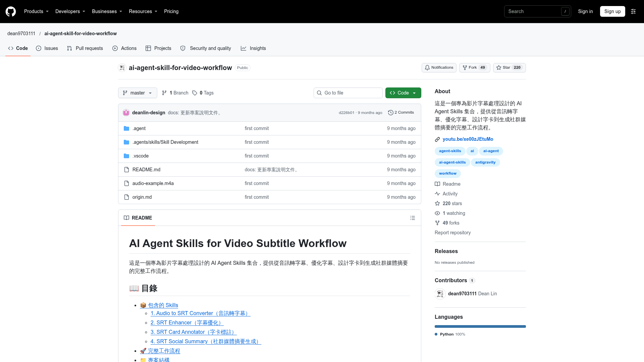Switch to the Pull requests tab
The image size is (644, 362).
(x=85, y=48)
